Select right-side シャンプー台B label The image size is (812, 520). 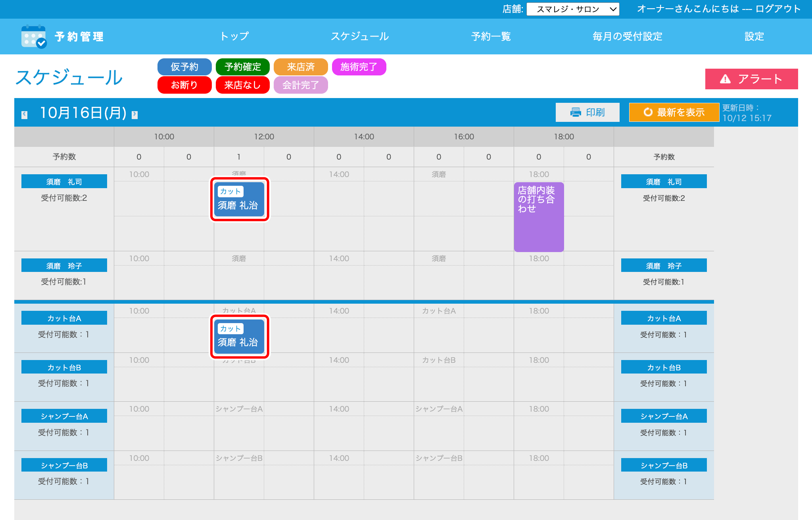click(x=664, y=465)
